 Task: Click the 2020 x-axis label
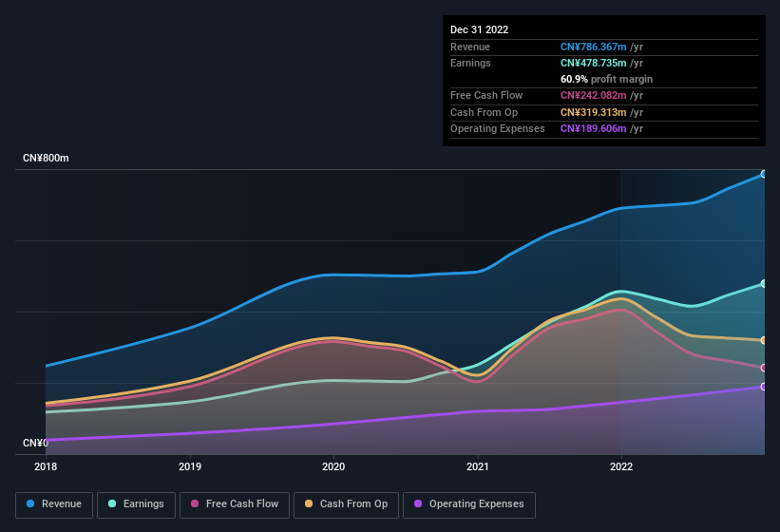click(x=333, y=466)
